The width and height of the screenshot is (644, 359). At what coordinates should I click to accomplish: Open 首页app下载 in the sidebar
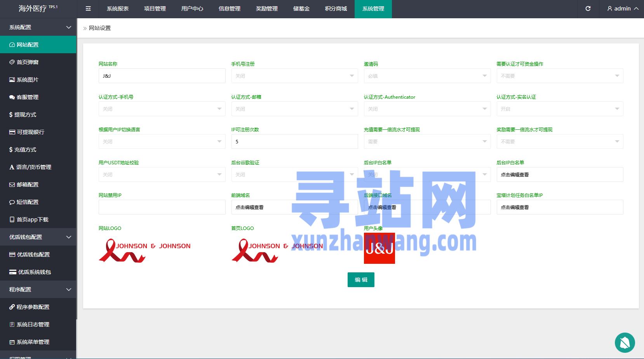pos(38,220)
